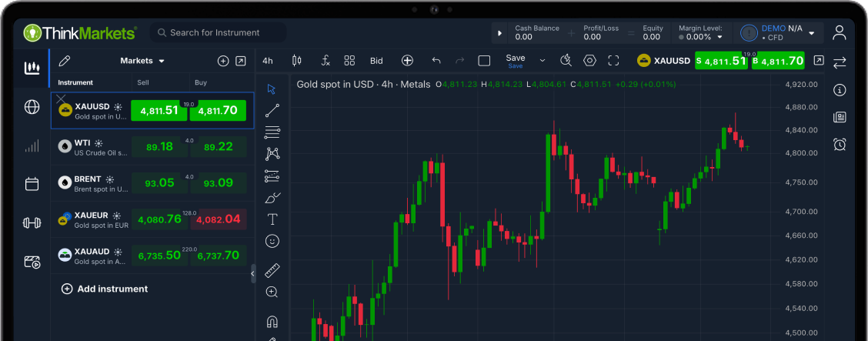Screen dimensions: 868x341
Task: Select the BRENT instrument row
Action: pos(153,183)
